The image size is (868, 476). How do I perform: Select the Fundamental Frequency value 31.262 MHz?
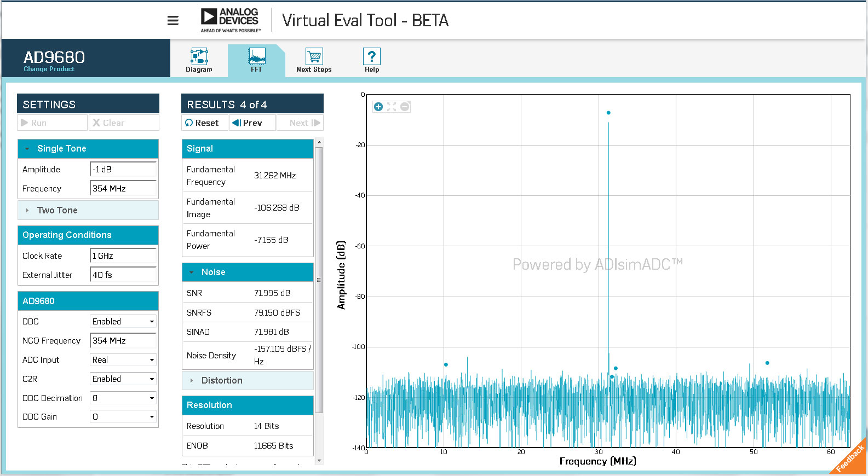(275, 176)
